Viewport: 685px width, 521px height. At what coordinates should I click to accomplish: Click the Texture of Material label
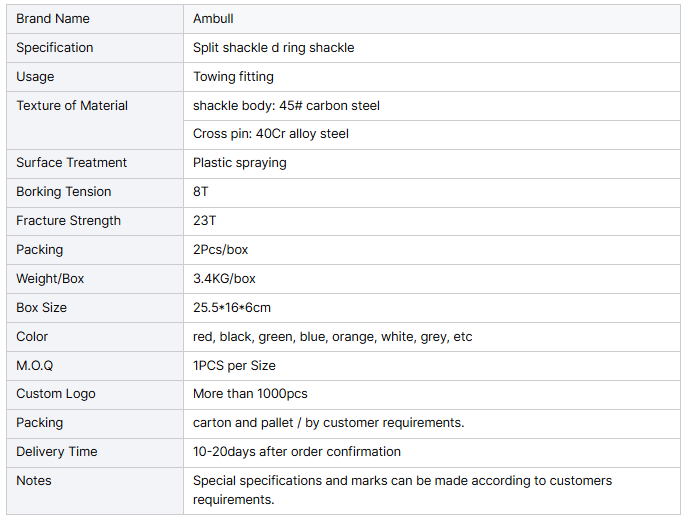point(72,106)
